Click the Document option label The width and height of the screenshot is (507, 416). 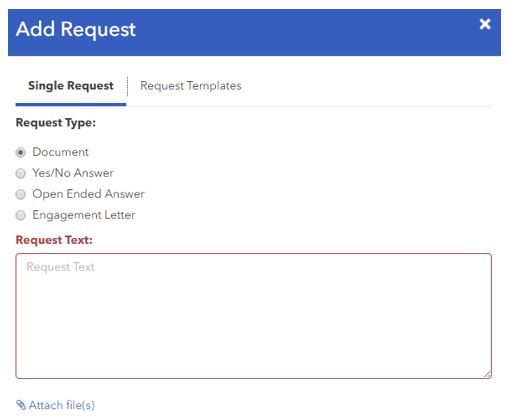[60, 152]
